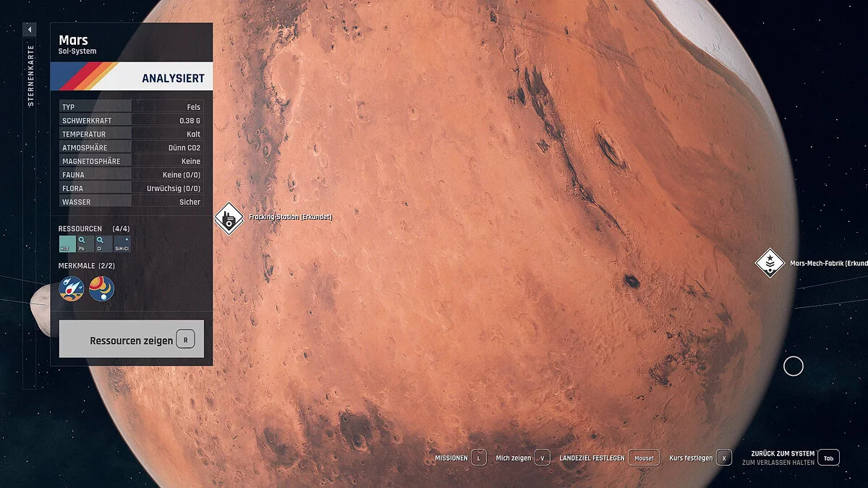Select the small moon beside the panel

40,309
